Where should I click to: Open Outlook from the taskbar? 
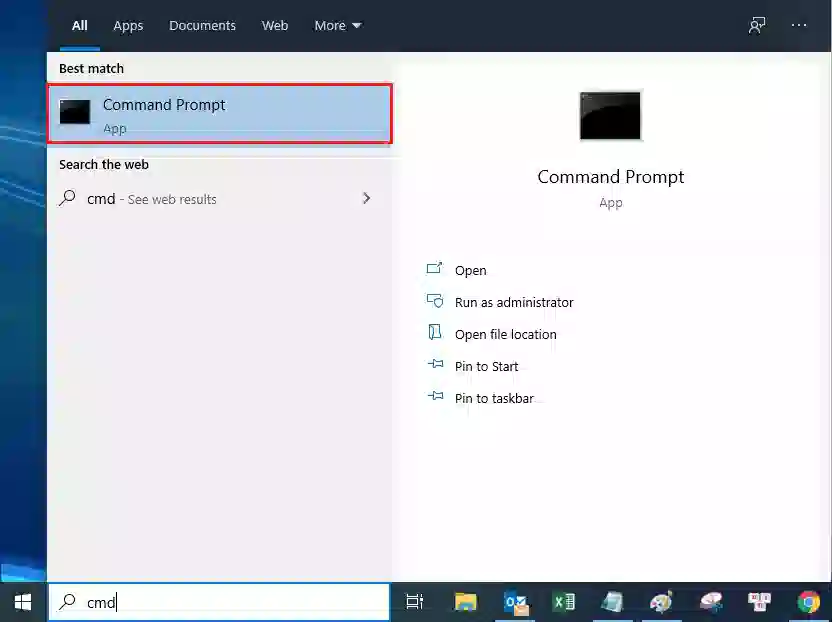pyautogui.click(x=515, y=601)
